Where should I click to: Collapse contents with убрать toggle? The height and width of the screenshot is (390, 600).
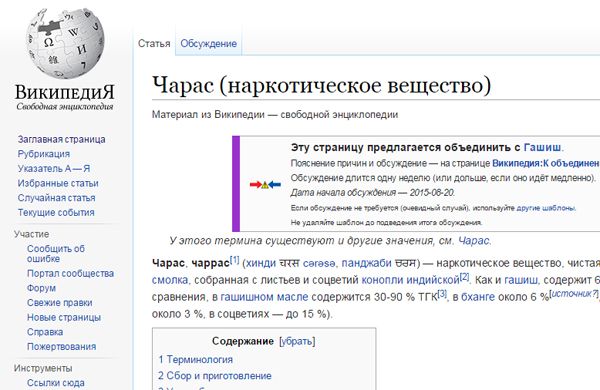click(x=297, y=341)
